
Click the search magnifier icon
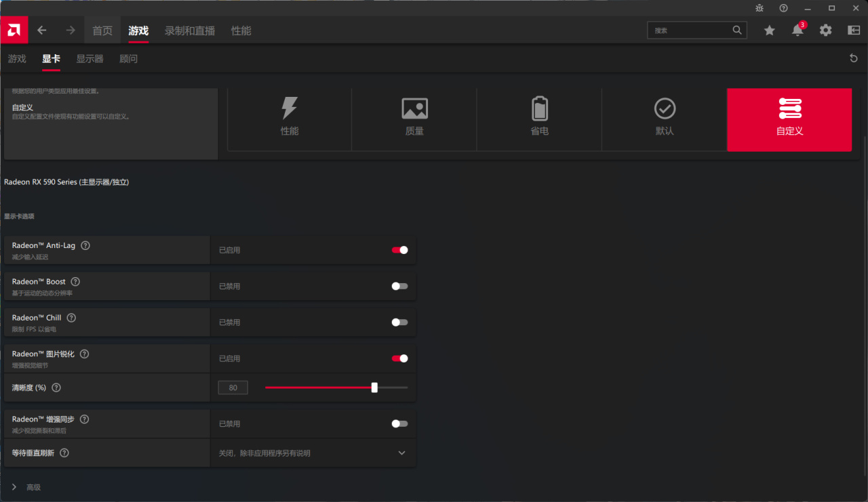(737, 30)
